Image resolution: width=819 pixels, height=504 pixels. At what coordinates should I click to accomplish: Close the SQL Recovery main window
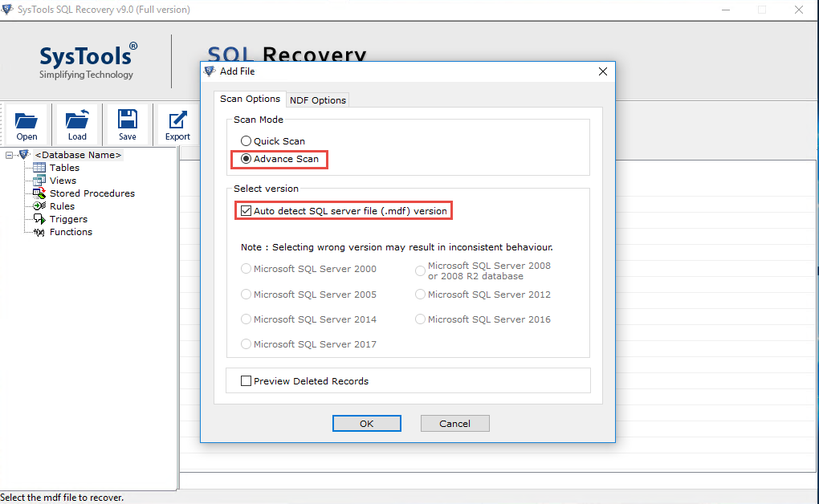point(799,10)
